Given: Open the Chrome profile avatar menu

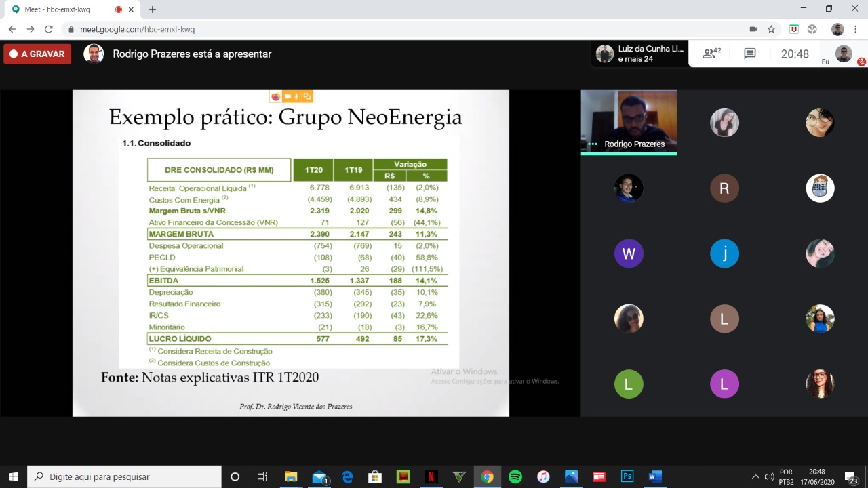Looking at the screenshot, I should pos(837,29).
